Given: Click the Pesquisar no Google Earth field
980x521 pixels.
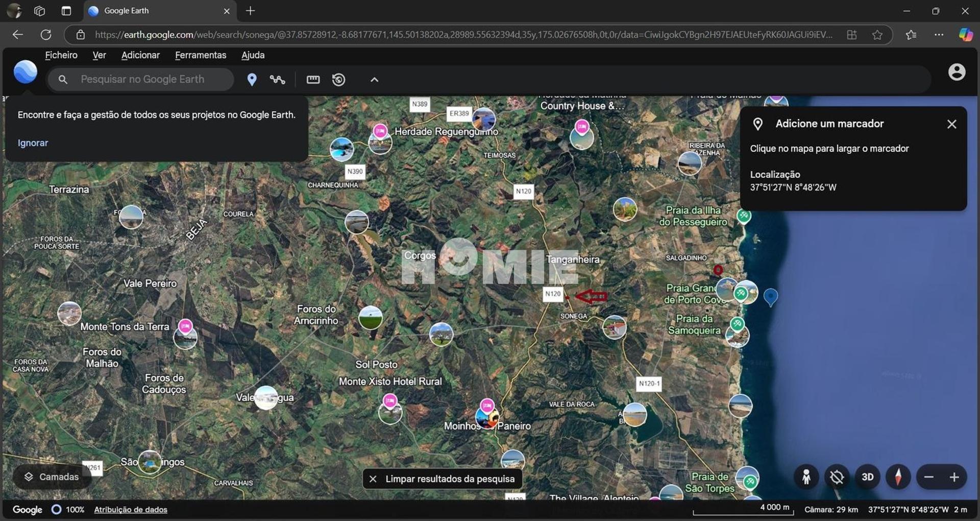Looking at the screenshot, I should [x=148, y=80].
